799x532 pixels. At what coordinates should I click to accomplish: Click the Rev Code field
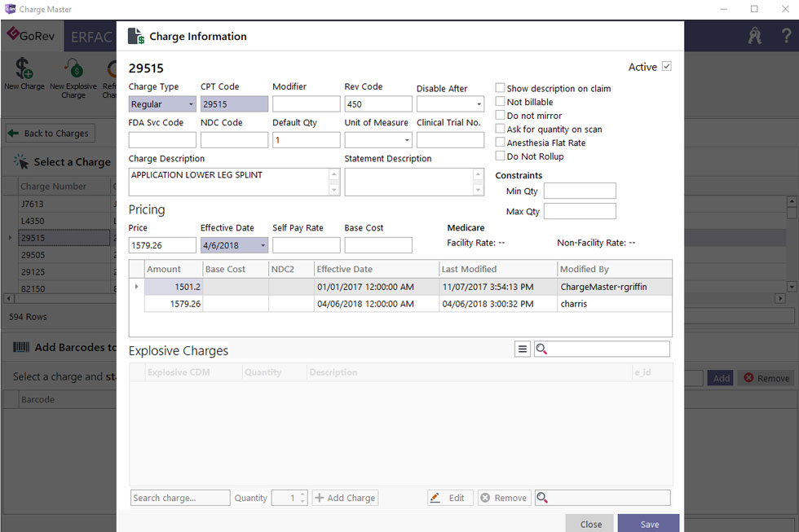click(378, 104)
